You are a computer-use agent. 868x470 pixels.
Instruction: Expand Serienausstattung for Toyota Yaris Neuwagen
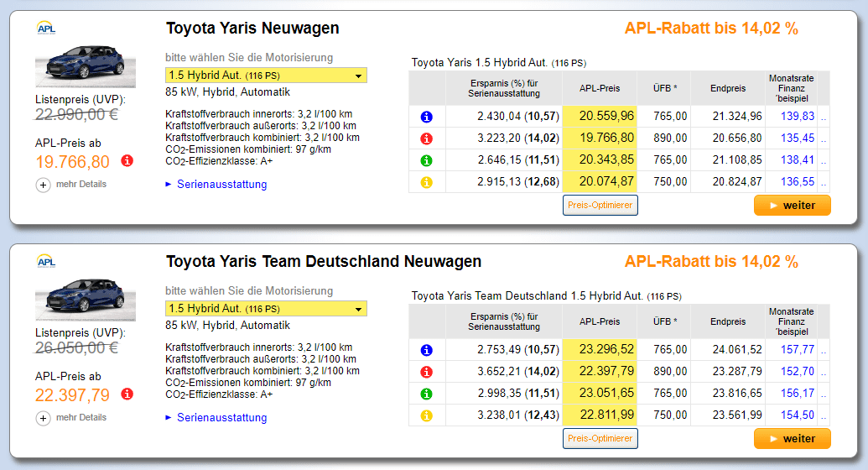(x=221, y=184)
